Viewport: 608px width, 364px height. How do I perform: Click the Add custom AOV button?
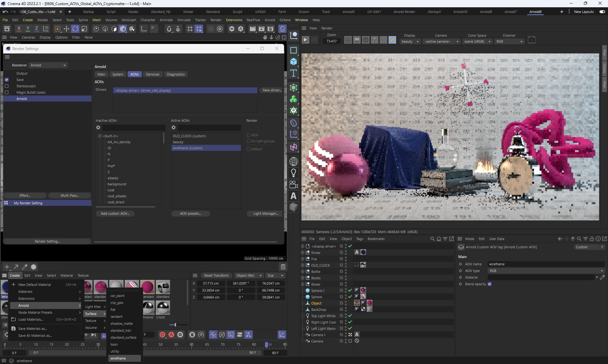click(115, 213)
